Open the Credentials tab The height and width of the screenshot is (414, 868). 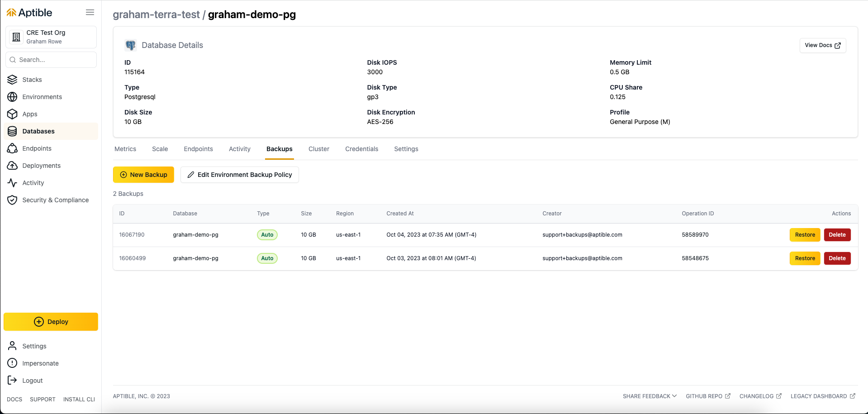[x=361, y=149]
